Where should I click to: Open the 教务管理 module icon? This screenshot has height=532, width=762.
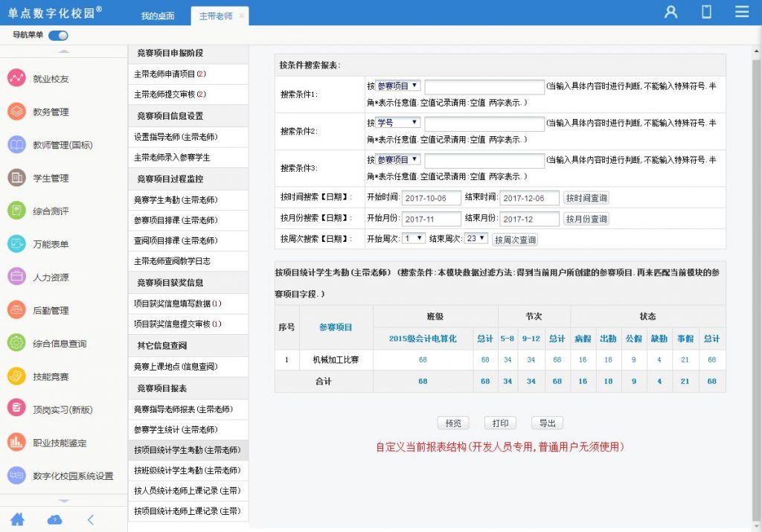click(16, 112)
